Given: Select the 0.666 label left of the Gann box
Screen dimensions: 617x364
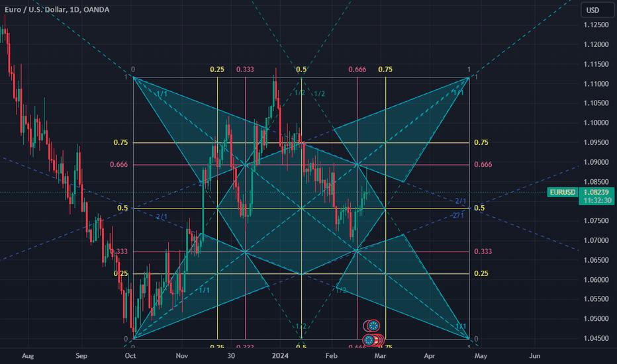Looking at the screenshot, I should coord(119,165).
